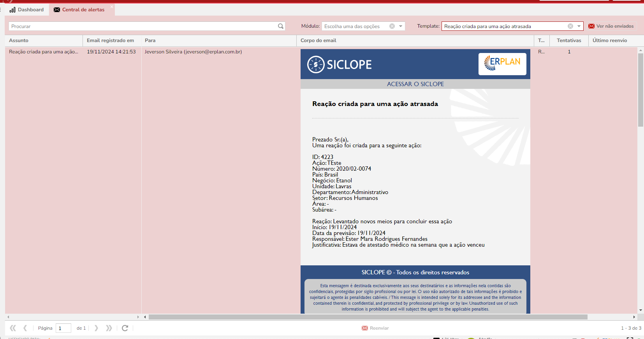Image resolution: width=644 pixels, height=339 pixels.
Task: Click the page number input field
Action: pyautogui.click(x=63, y=328)
